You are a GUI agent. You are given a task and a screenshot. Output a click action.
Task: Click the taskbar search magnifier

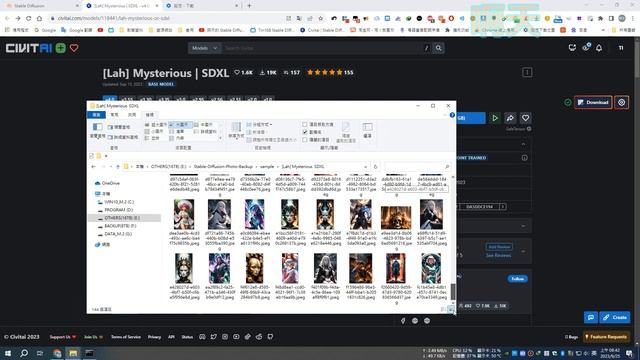[x=24, y=353]
